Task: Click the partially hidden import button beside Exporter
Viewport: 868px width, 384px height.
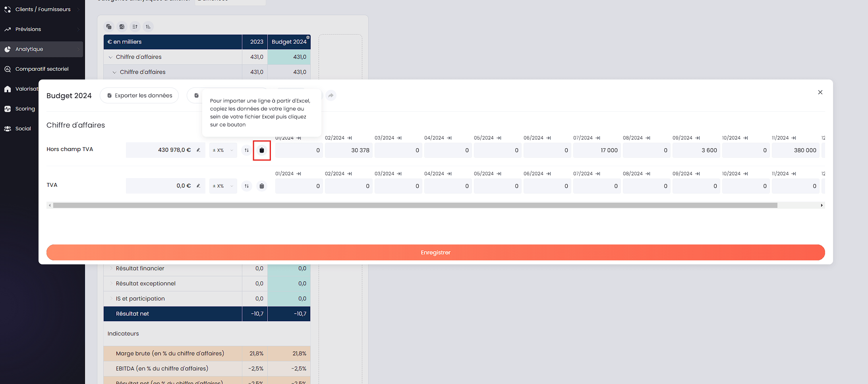Action: click(195, 95)
